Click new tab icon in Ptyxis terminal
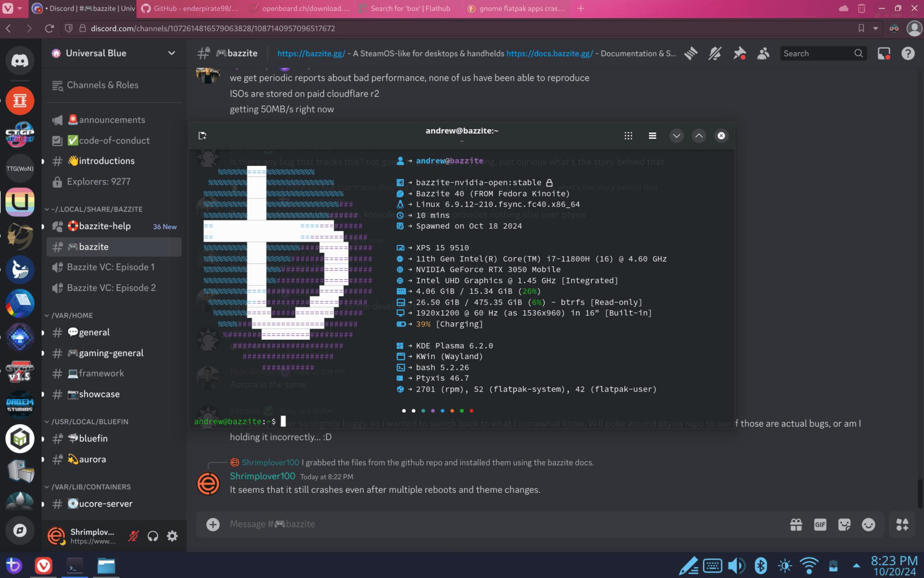Image resolution: width=924 pixels, height=578 pixels. 202,136
